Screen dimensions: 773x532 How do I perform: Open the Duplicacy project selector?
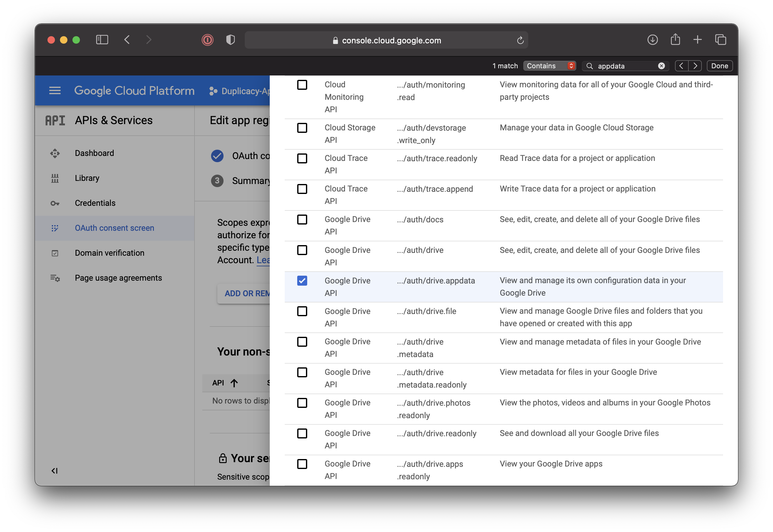239,91
